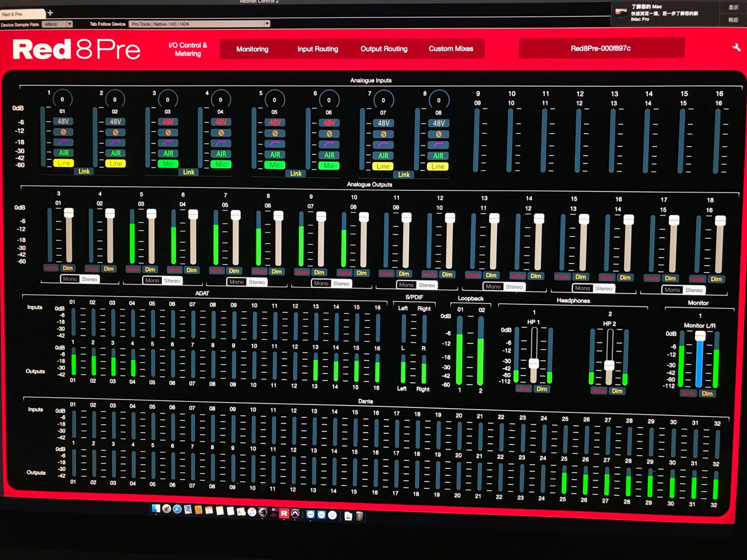
Task: Click the HP 2 headphone fader
Action: point(610,366)
